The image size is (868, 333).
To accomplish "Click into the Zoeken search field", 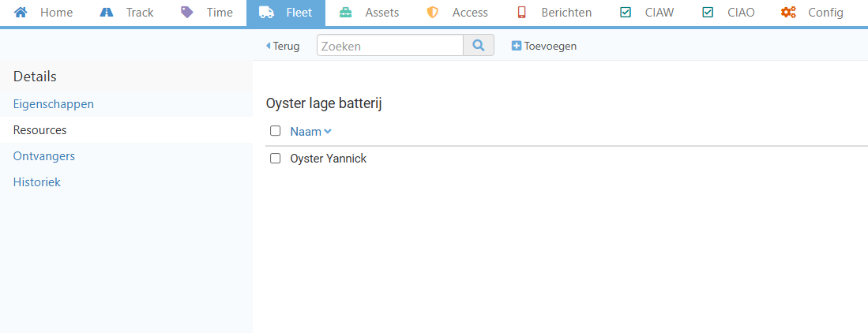I will [389, 46].
